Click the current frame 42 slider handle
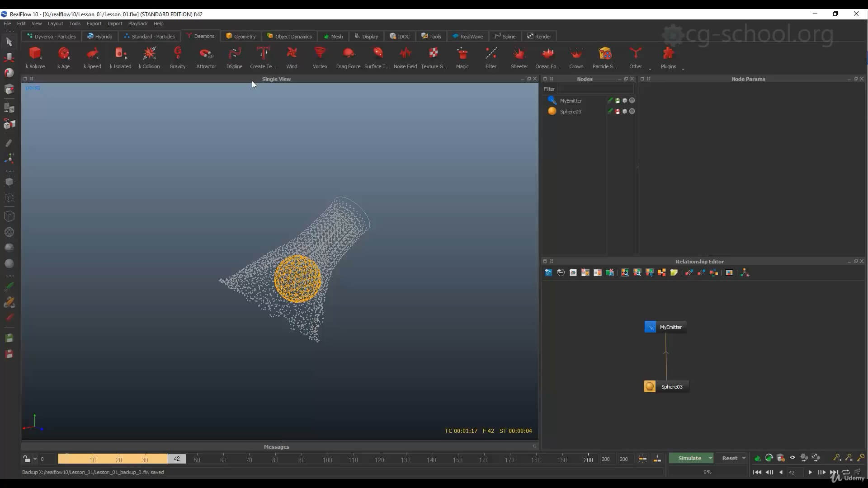Viewport: 868px width, 488px height. [177, 459]
